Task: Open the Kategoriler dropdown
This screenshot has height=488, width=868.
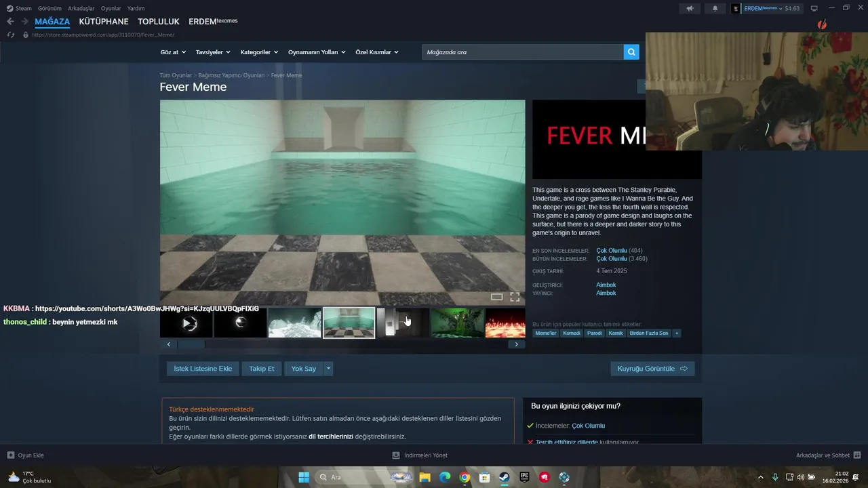Action: pos(259,52)
